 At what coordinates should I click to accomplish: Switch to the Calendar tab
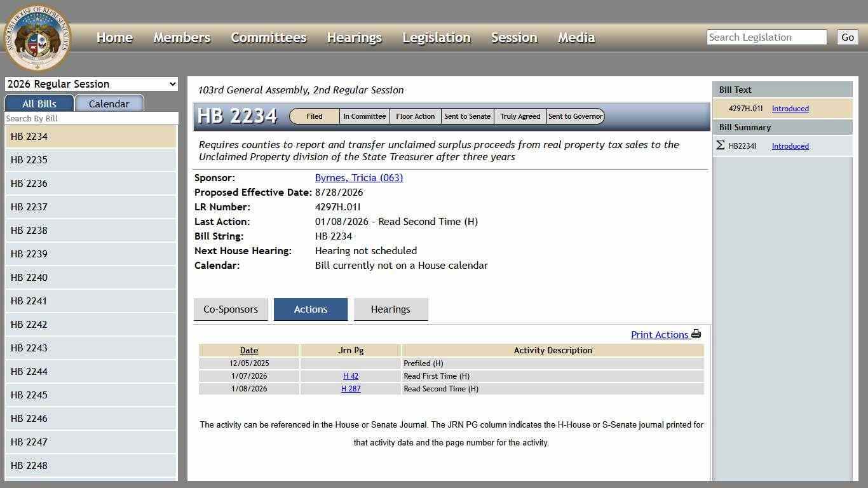click(x=109, y=103)
